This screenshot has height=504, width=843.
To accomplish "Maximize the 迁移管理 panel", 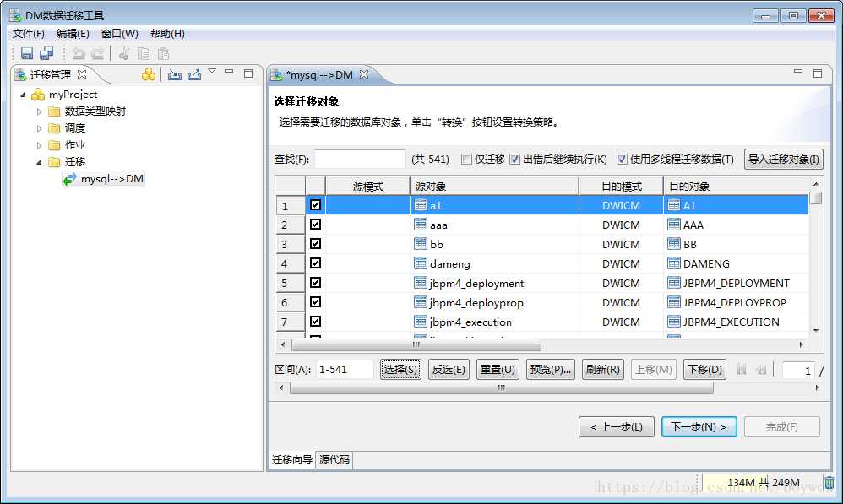I will (x=248, y=73).
